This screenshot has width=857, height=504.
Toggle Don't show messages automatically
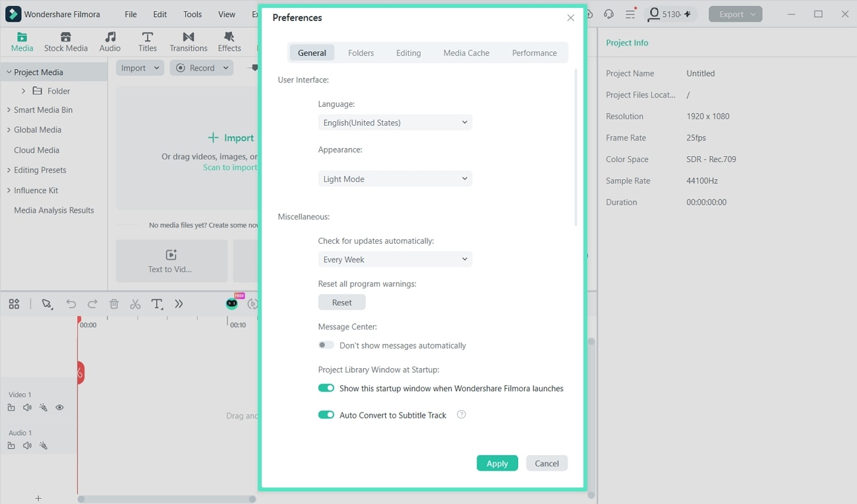coord(326,345)
